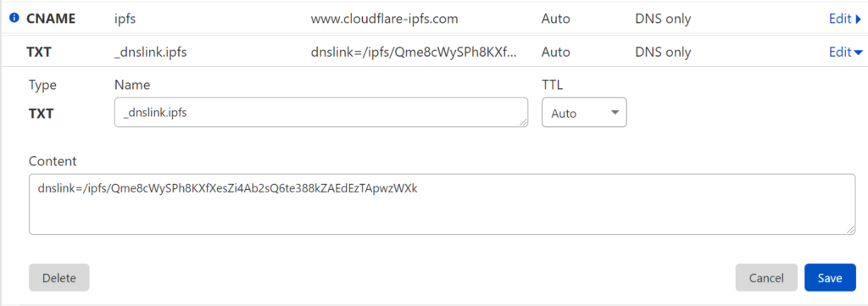Save the TXT record changes

click(x=830, y=278)
